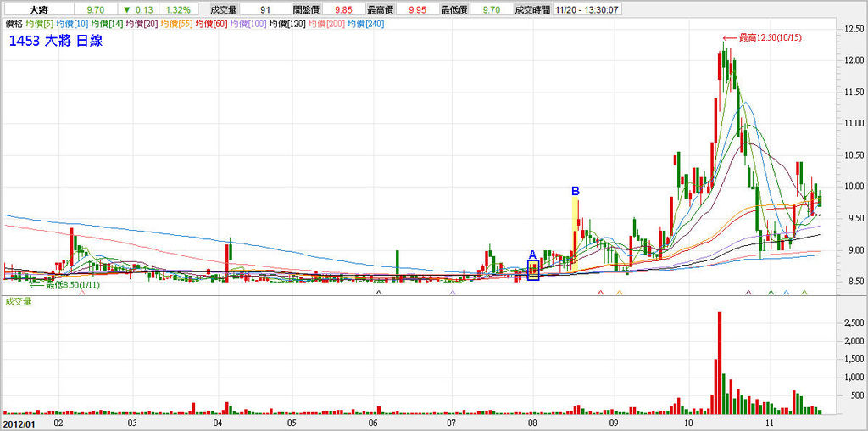Click the 價格 legend label

(14, 24)
